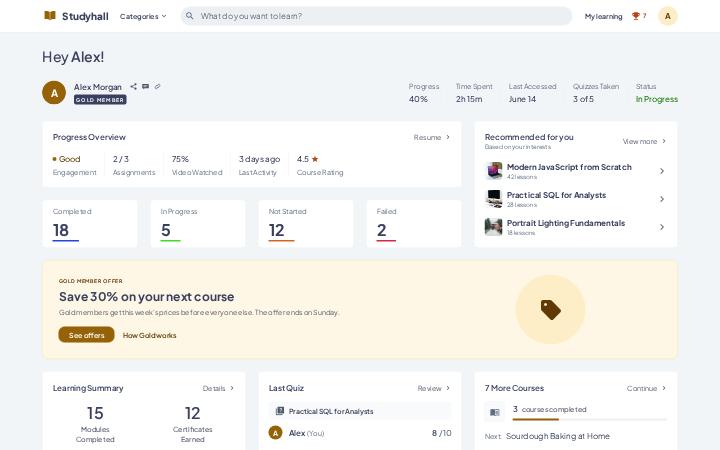Click the 15 Modules Completed figure
Image resolution: width=720 pixels, height=450 pixels.
click(95, 413)
